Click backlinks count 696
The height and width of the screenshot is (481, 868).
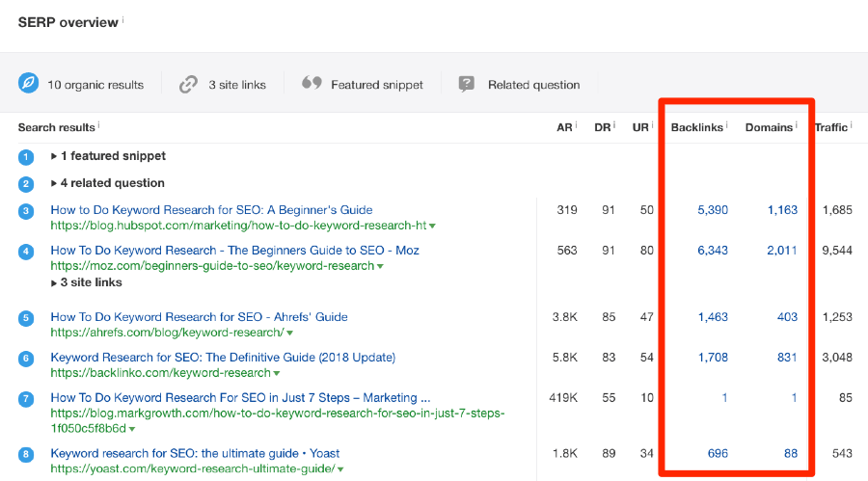718,453
